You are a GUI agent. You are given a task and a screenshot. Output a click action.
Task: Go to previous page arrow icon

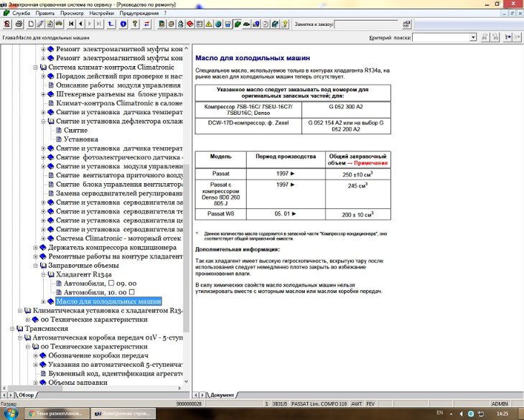80,24
